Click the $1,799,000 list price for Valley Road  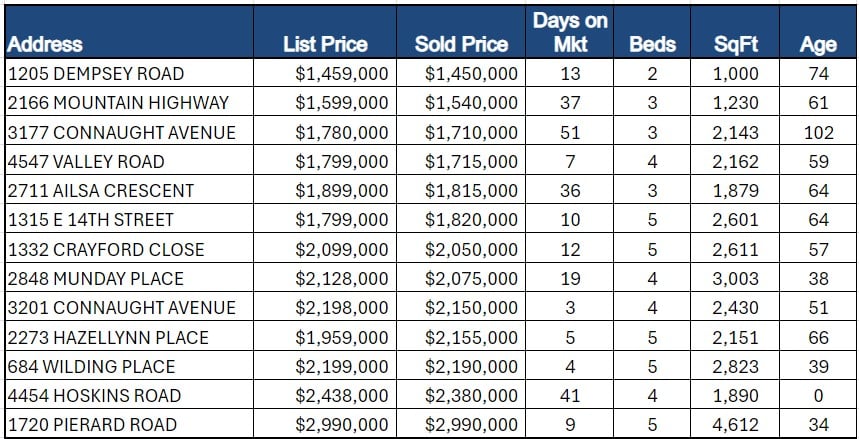pos(342,161)
